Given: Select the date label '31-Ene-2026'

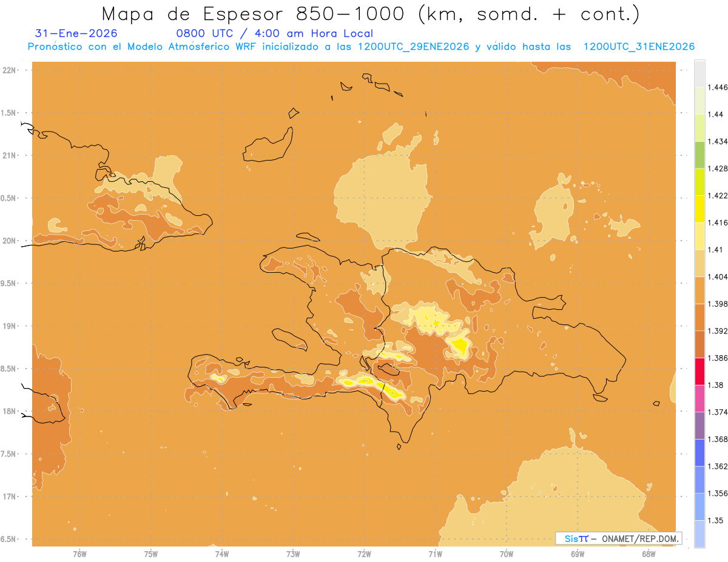Looking at the screenshot, I should 76,33.
